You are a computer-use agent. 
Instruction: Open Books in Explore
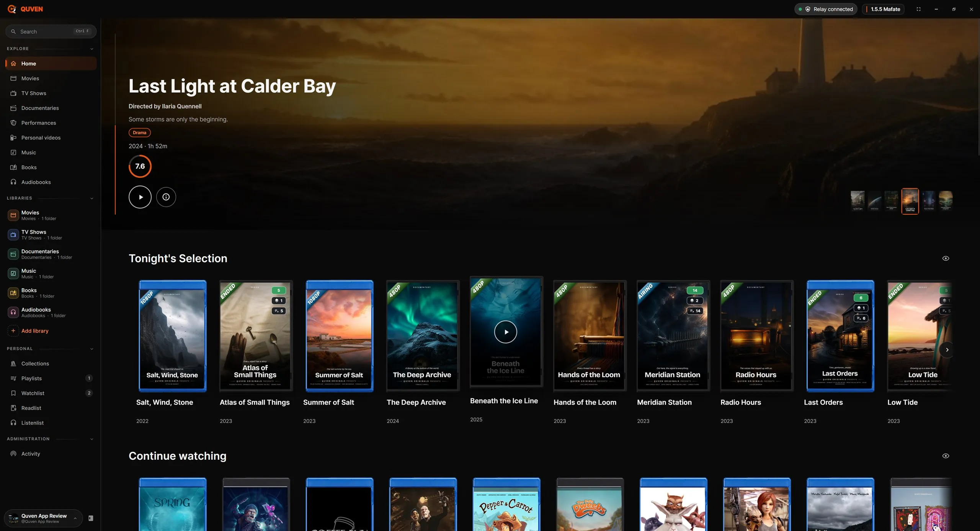[x=51, y=167]
